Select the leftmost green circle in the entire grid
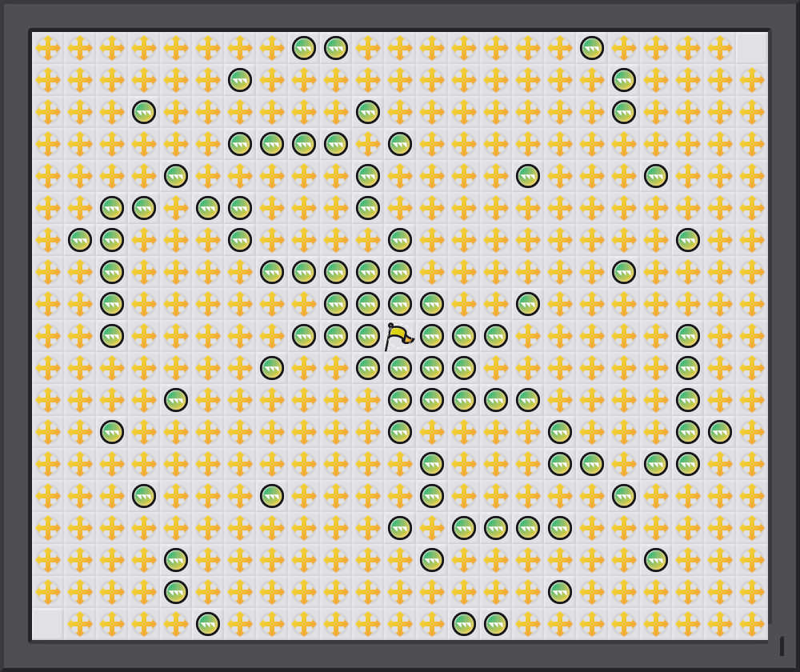This screenshot has width=800, height=672. 80,240
